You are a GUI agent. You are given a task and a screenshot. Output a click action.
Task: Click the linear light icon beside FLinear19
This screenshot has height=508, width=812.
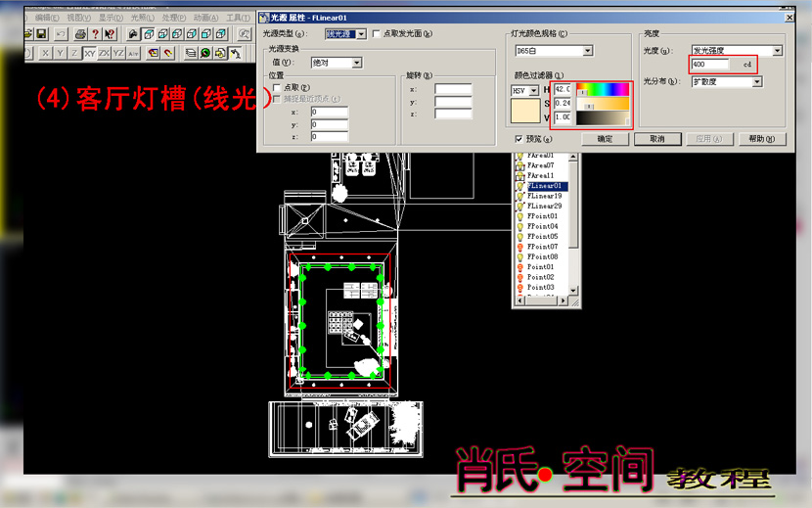point(519,197)
